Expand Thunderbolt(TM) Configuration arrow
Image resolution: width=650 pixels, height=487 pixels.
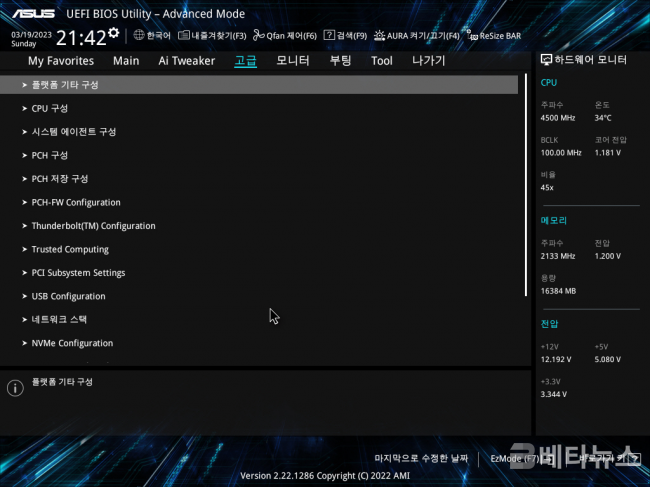point(24,226)
